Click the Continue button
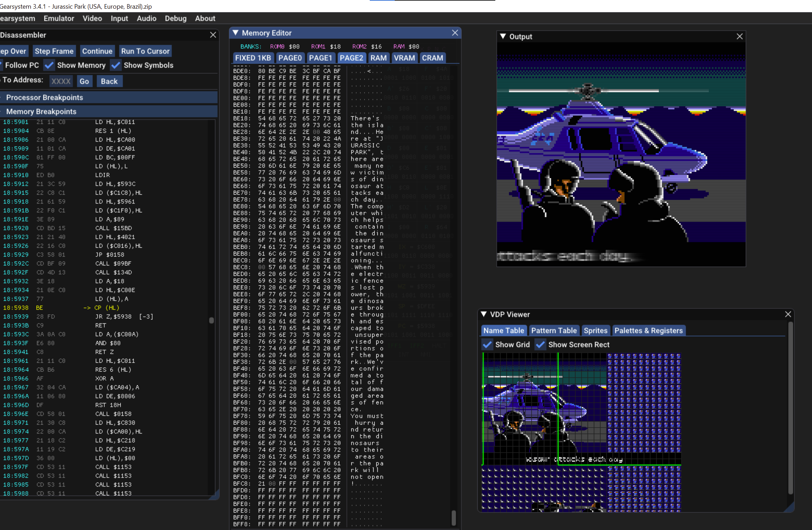 (97, 51)
